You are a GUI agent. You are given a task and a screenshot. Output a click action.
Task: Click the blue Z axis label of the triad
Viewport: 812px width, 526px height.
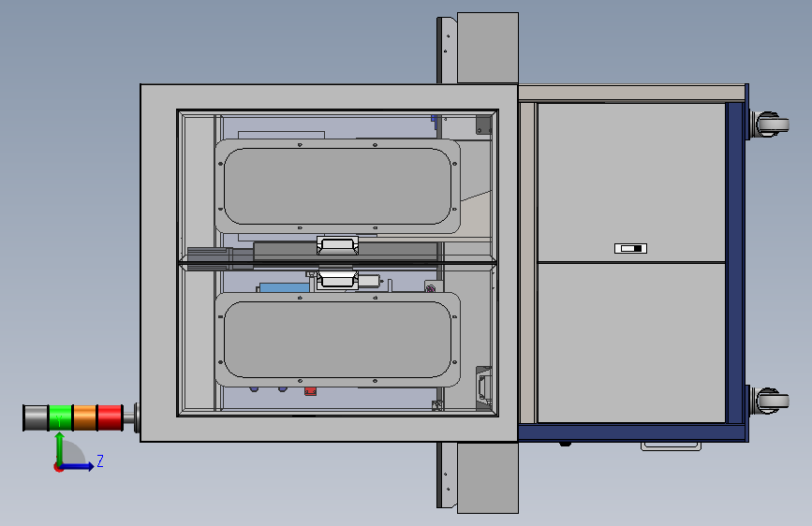click(x=100, y=460)
